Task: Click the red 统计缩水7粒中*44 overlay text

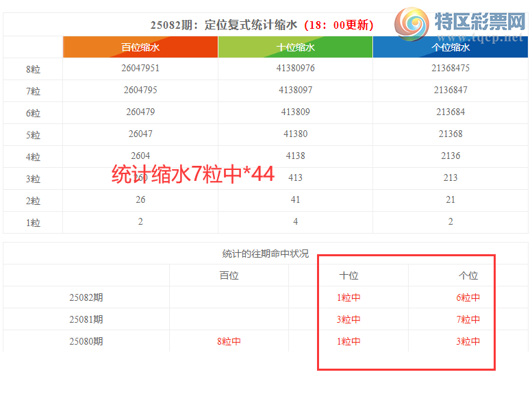Action: click(x=193, y=175)
